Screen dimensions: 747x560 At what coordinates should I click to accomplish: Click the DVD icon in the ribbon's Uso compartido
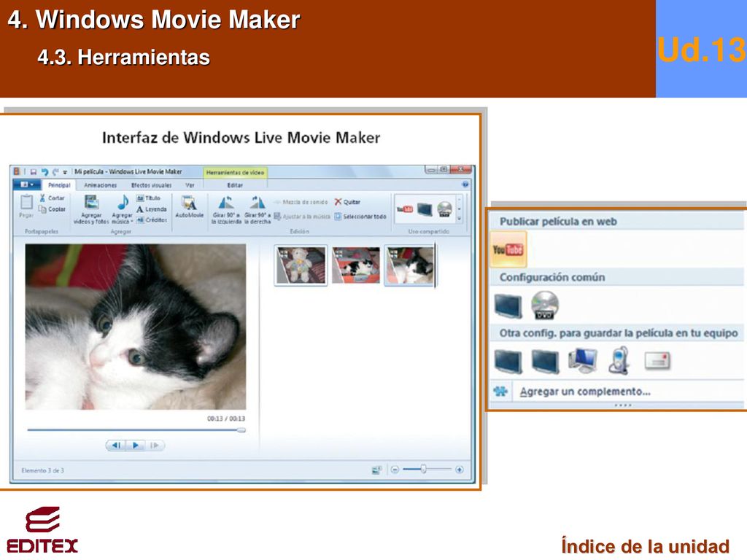[x=444, y=209]
